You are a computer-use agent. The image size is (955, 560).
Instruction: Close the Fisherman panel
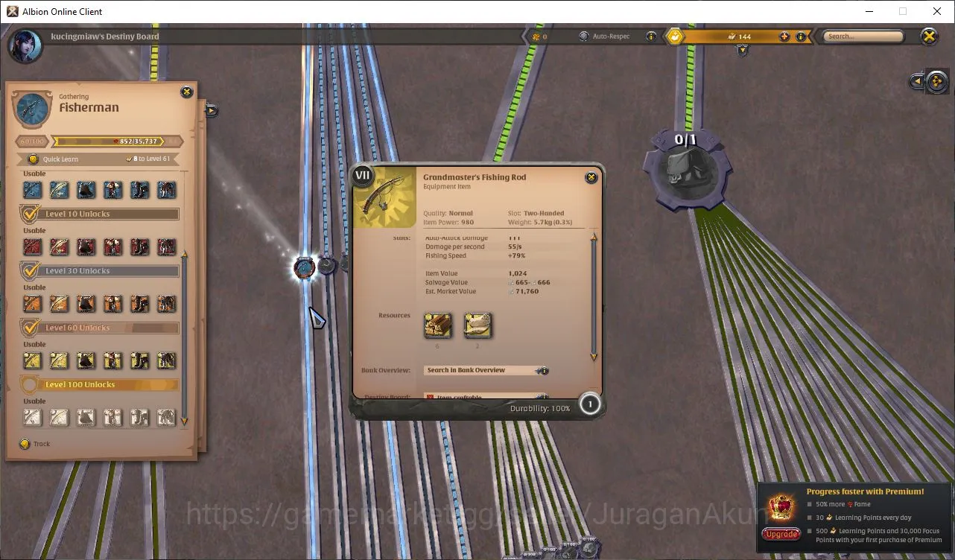(x=187, y=92)
